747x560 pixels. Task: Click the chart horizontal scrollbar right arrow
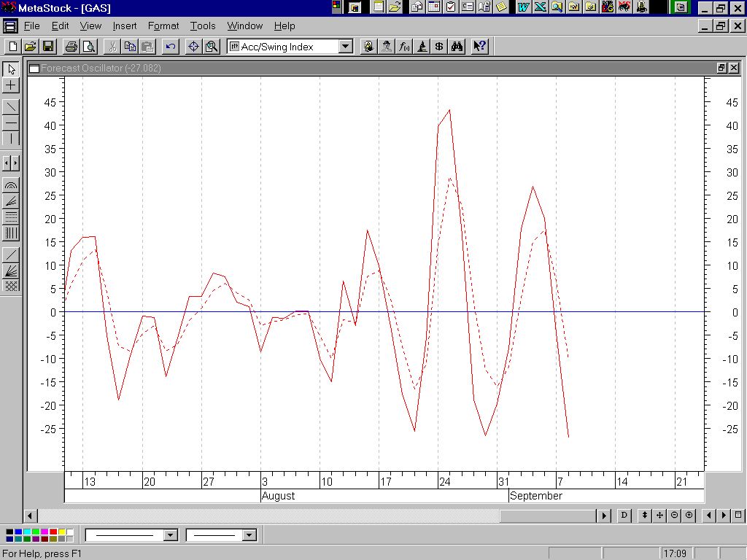(x=604, y=516)
